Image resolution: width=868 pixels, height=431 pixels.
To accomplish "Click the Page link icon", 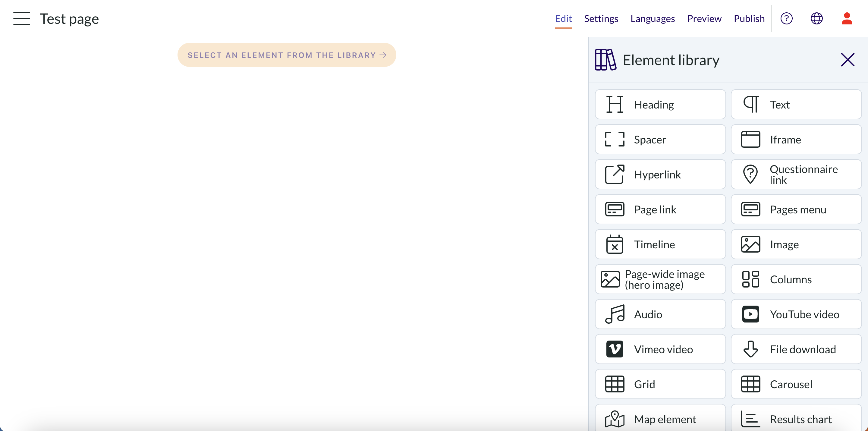I will (615, 209).
